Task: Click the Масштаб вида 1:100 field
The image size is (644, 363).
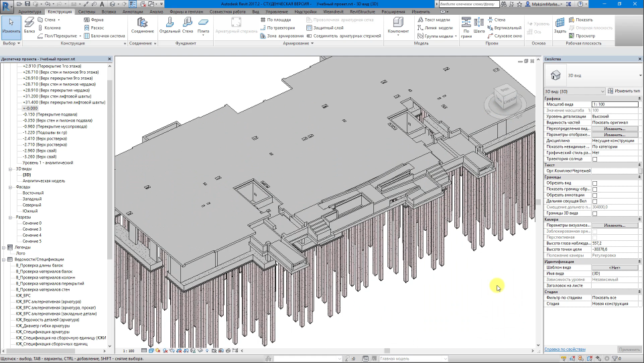Action: (615, 104)
